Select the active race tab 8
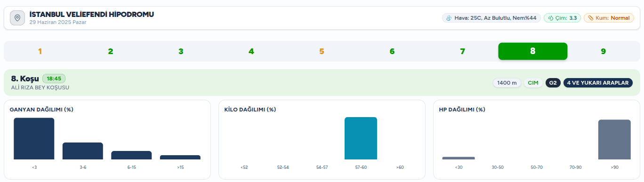The height and width of the screenshot is (182, 644). tap(533, 51)
